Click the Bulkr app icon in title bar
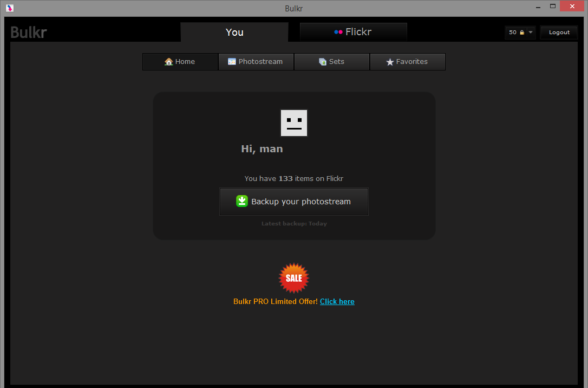Screen dimensions: 588x388 (10, 8)
